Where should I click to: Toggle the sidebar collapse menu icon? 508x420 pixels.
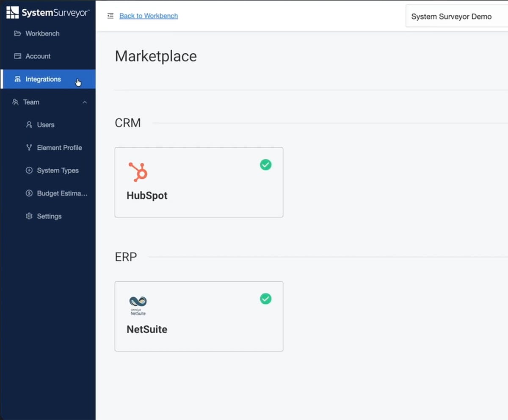pyautogui.click(x=110, y=16)
